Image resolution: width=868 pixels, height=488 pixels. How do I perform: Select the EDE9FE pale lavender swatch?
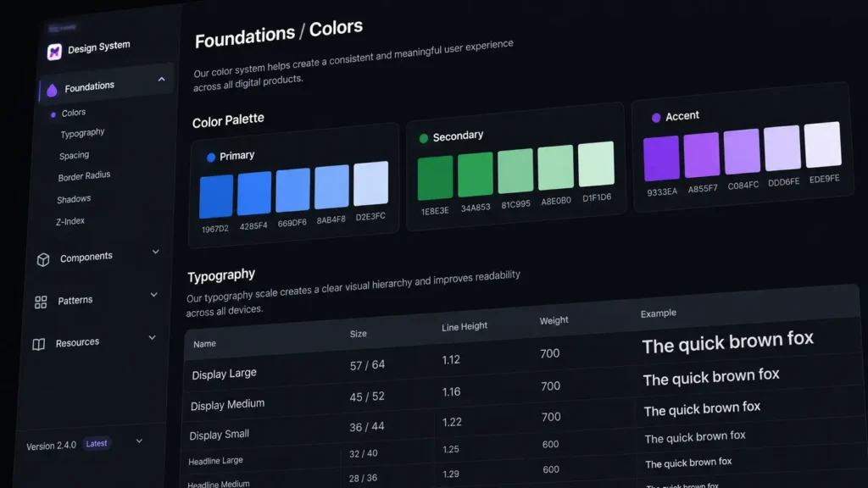click(x=822, y=144)
